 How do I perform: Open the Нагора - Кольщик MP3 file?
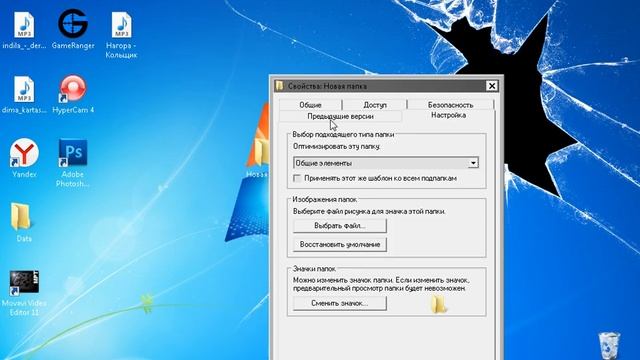[x=121, y=25]
